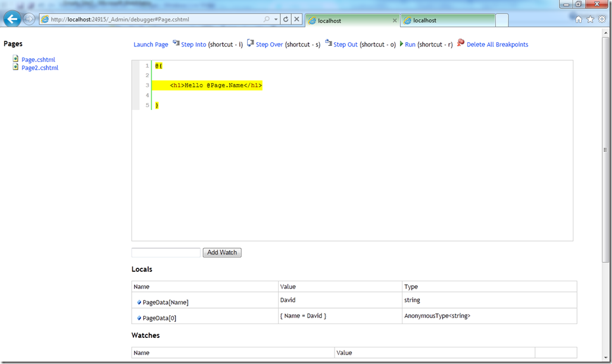This screenshot has width=612, height=364.
Task: Open Page.cshtml in Pages list
Action: pyautogui.click(x=38, y=59)
